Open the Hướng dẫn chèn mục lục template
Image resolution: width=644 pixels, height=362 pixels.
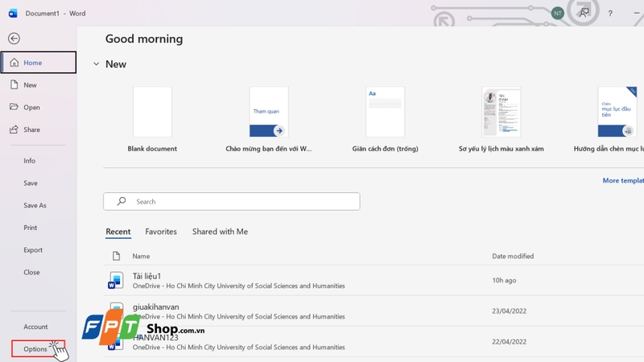610,119
